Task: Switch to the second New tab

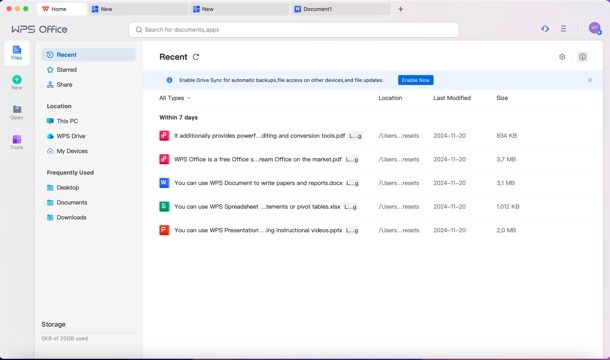Action: [x=239, y=9]
